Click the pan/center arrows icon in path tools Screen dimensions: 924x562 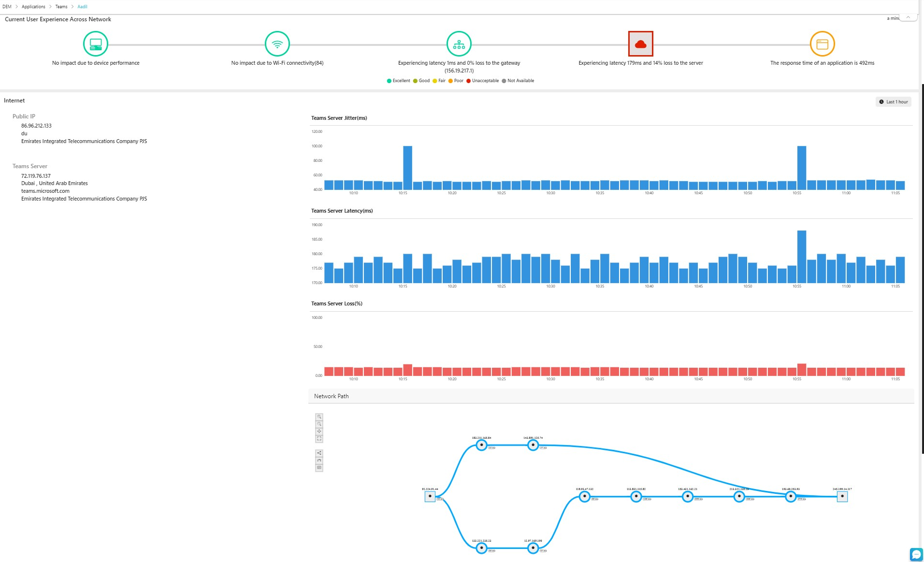(x=319, y=431)
